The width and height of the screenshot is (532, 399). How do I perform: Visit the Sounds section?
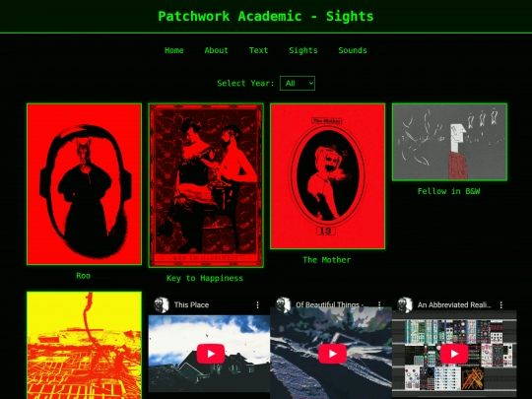coord(353,50)
